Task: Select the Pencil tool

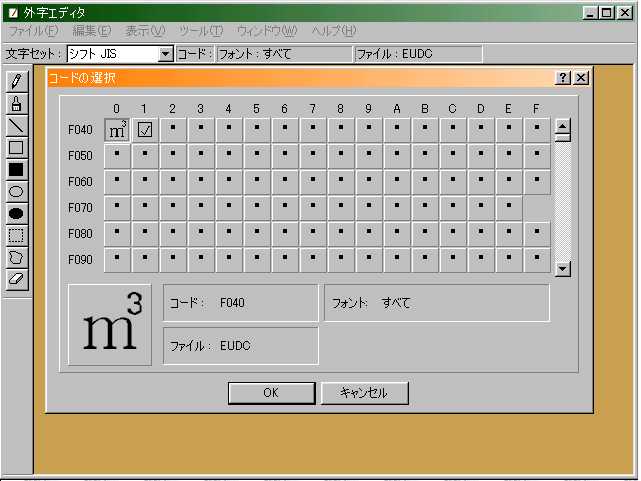Action: coord(16,82)
